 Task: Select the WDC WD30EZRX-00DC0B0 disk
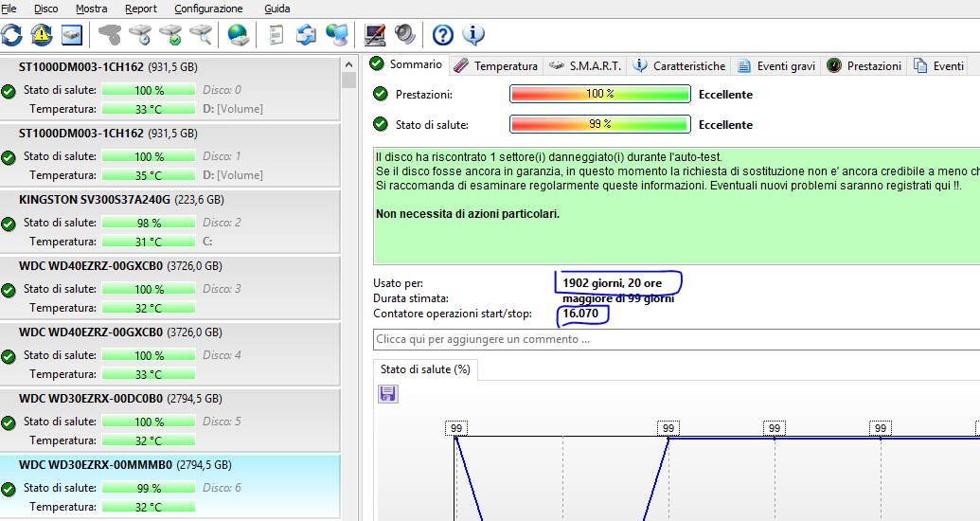(x=170, y=420)
